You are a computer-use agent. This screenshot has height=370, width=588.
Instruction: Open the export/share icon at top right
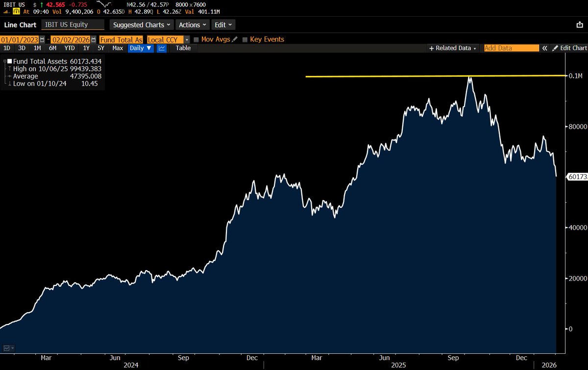click(579, 24)
